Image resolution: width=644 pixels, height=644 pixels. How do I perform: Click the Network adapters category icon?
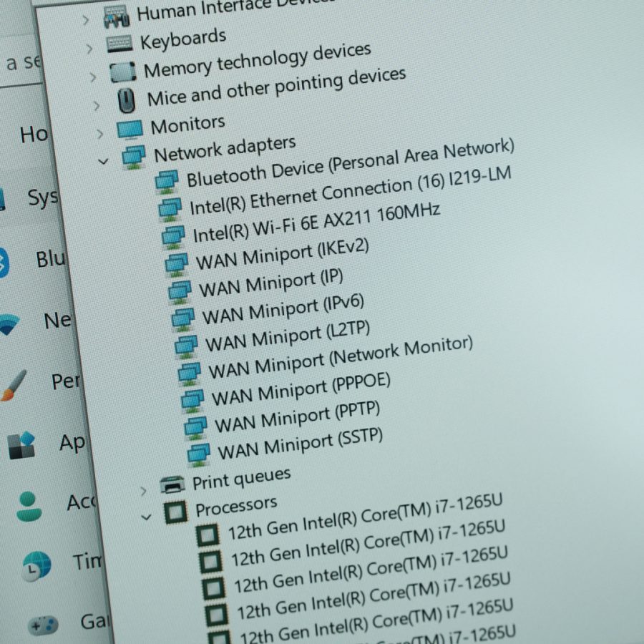134,157
